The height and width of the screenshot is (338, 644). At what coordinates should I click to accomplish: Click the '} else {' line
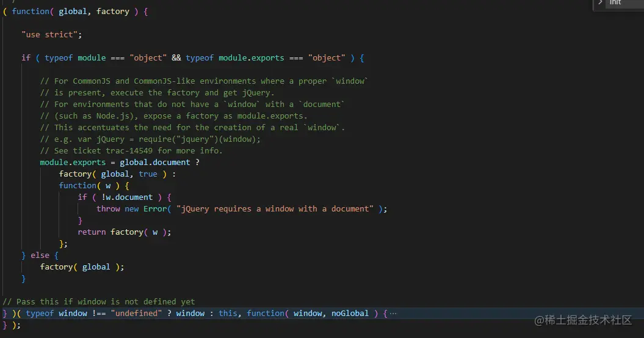click(40, 255)
